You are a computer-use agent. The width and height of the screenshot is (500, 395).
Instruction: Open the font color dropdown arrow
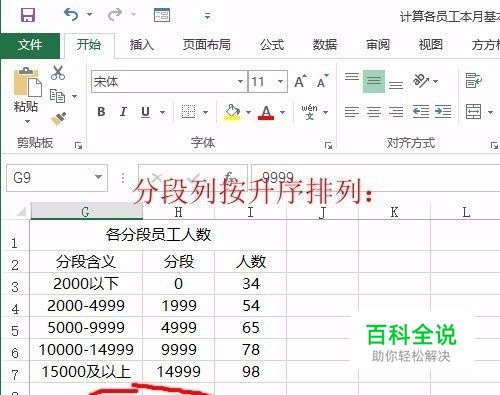(x=283, y=112)
